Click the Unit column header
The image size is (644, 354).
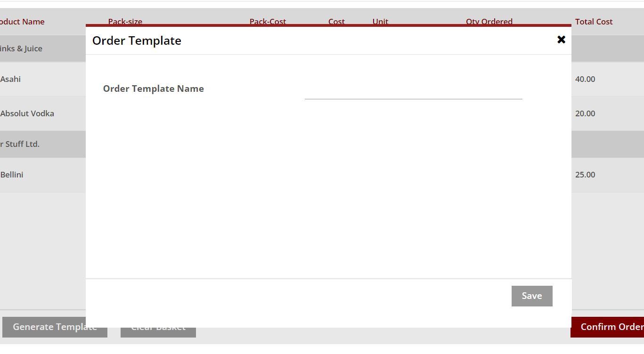(380, 21)
